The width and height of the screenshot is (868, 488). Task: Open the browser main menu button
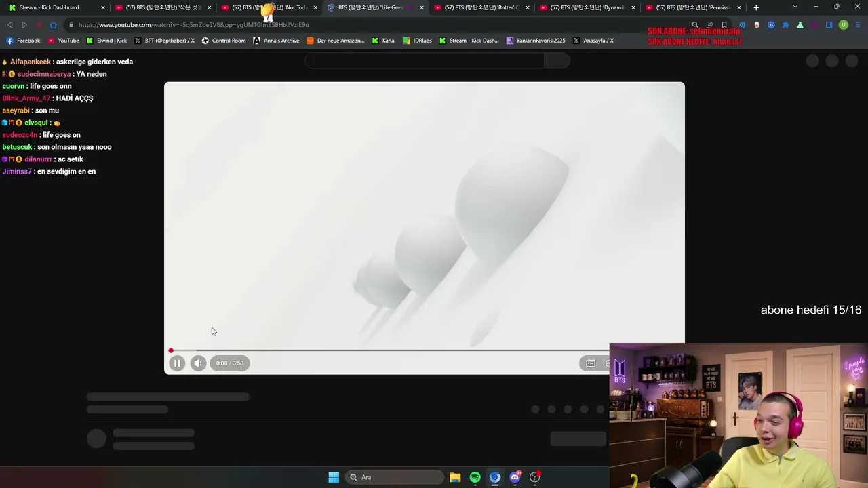pyautogui.click(x=858, y=25)
